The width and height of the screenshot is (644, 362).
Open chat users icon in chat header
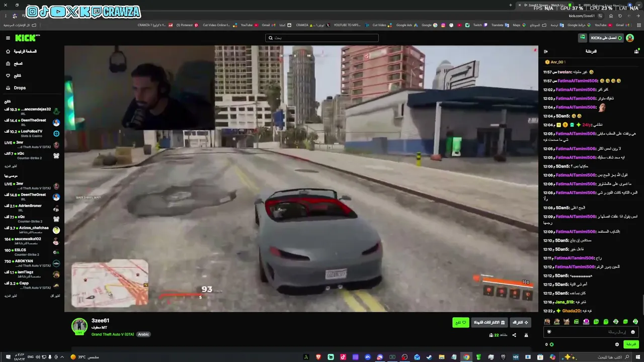pos(636,51)
